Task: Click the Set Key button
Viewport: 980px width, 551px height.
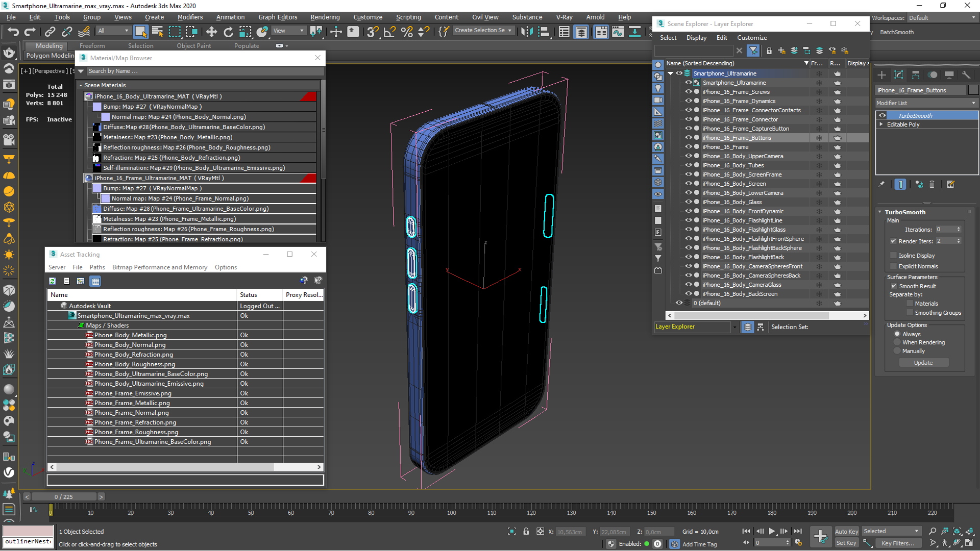Action: [846, 543]
